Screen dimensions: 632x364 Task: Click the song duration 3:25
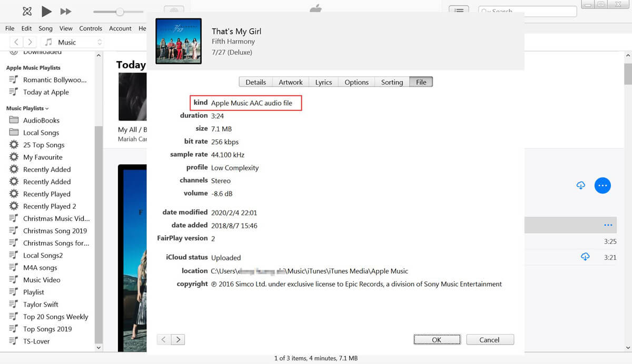pos(610,242)
